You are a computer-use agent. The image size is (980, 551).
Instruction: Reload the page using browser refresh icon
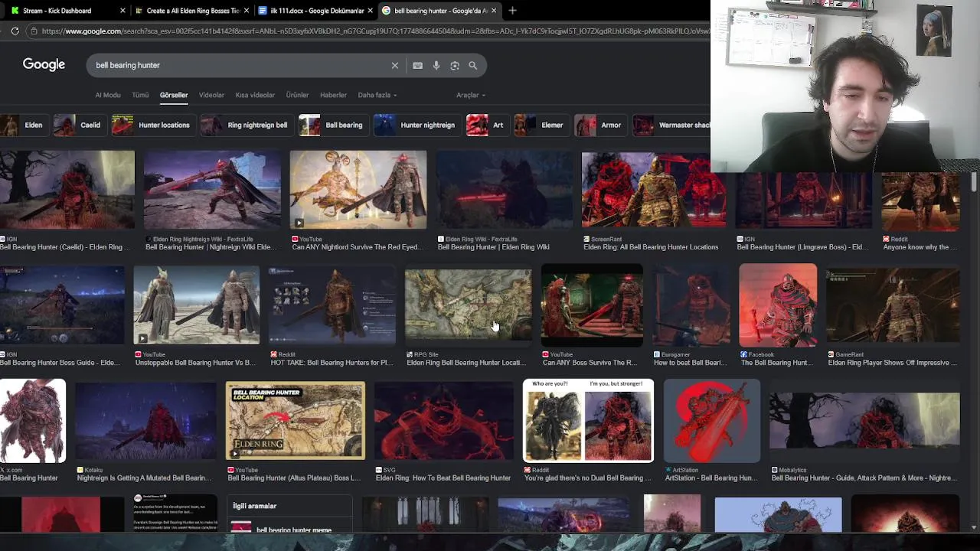[x=15, y=31]
